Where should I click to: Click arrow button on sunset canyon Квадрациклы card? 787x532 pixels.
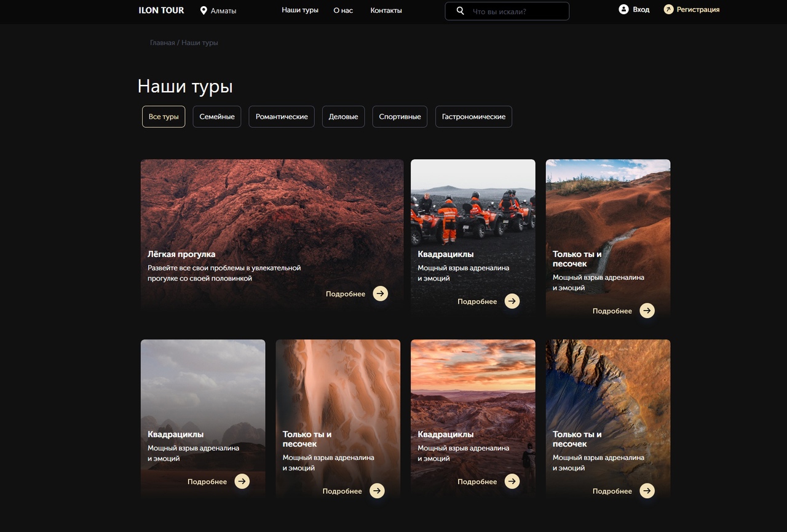[x=512, y=481]
